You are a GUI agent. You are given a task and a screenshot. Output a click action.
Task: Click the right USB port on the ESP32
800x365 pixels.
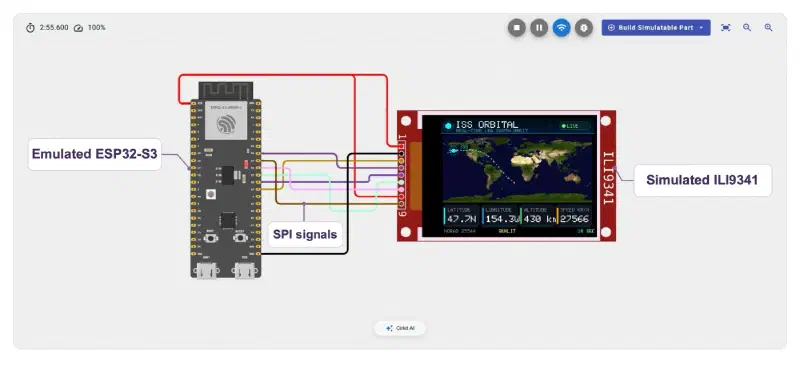point(244,271)
